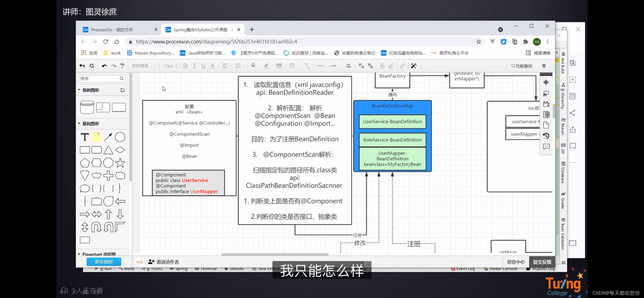Viewport: 644px width, 298px height.
Task: Open the font color picker
Action: pos(212,66)
